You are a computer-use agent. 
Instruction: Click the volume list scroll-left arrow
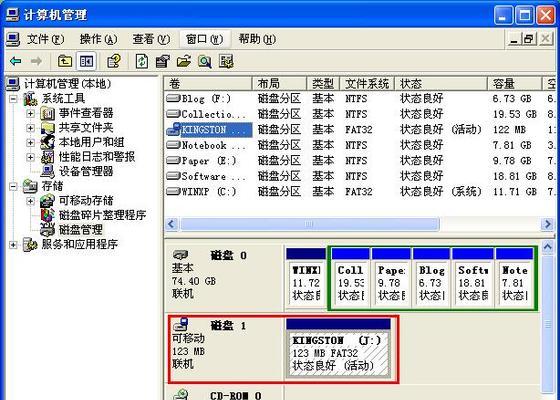[171, 224]
